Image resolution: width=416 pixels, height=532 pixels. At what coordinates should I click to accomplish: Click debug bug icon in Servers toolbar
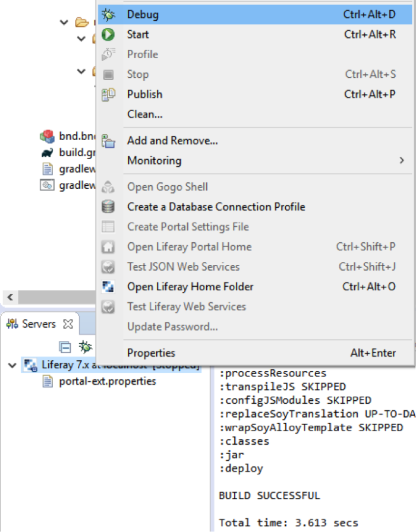tap(85, 347)
